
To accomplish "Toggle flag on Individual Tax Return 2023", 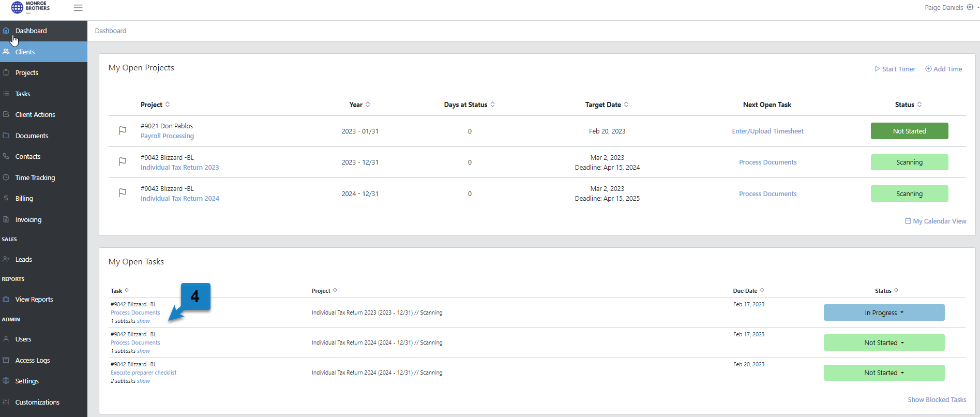I will coord(123,162).
